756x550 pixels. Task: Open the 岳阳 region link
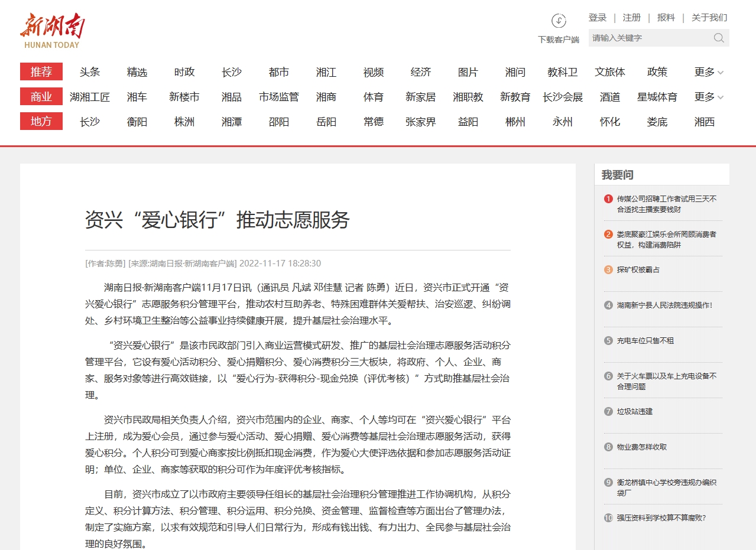pos(326,122)
